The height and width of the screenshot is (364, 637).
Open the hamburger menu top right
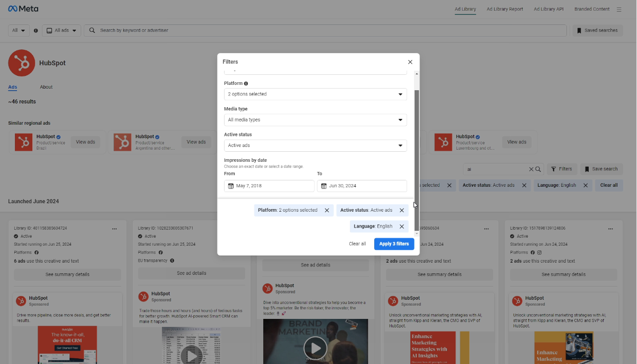[x=619, y=9]
